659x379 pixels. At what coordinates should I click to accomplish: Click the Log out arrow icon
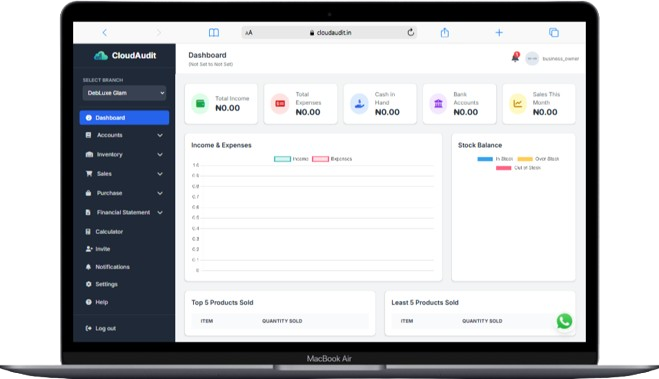click(x=88, y=328)
